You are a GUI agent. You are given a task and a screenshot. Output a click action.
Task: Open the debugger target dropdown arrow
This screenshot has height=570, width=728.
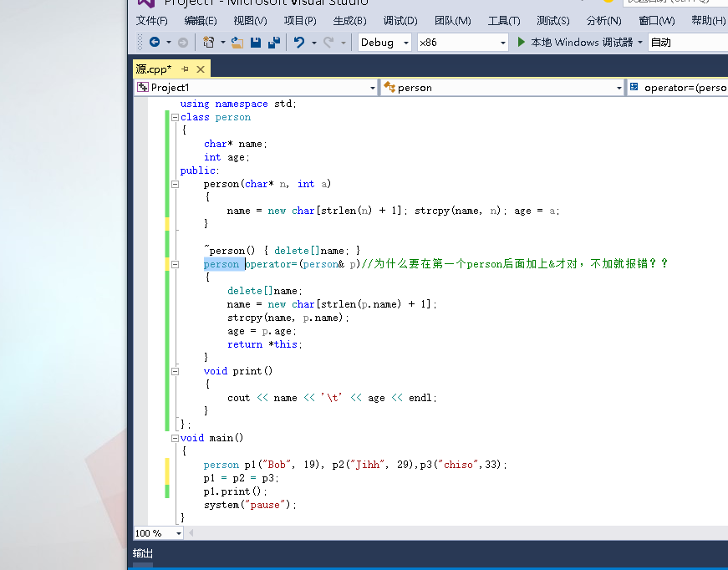coord(640,43)
